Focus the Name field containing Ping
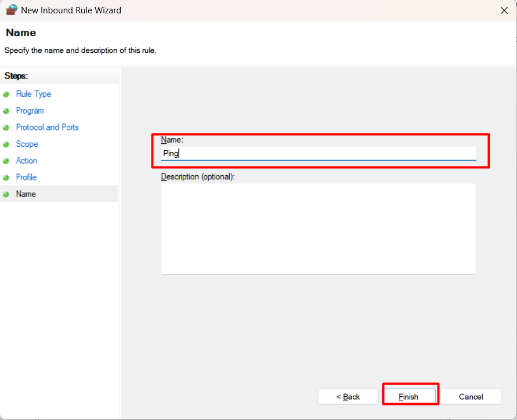 coord(319,153)
